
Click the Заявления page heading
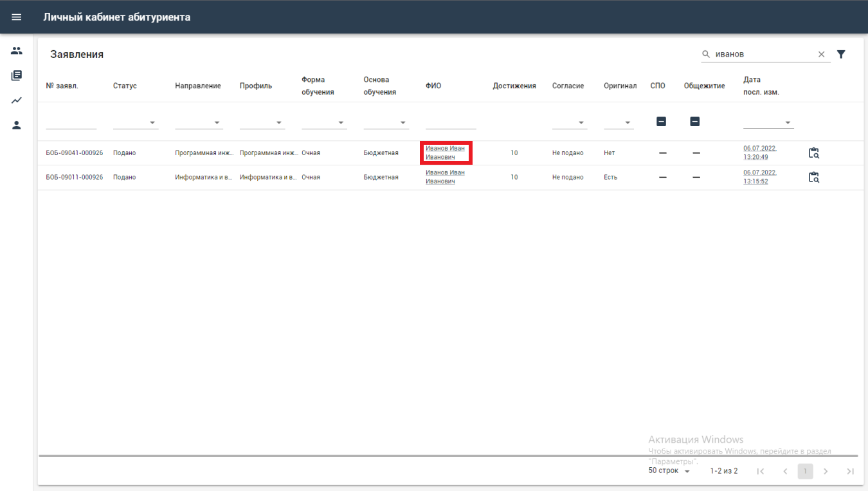[77, 55]
